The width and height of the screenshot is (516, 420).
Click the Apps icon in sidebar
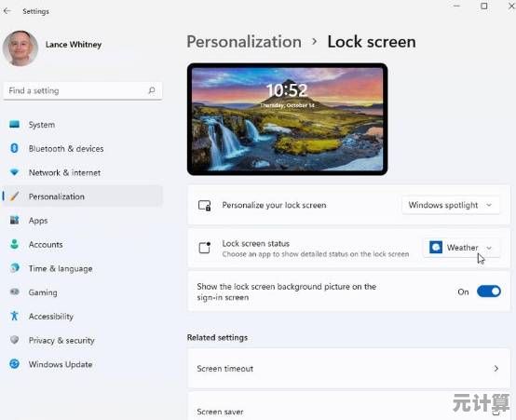point(14,220)
